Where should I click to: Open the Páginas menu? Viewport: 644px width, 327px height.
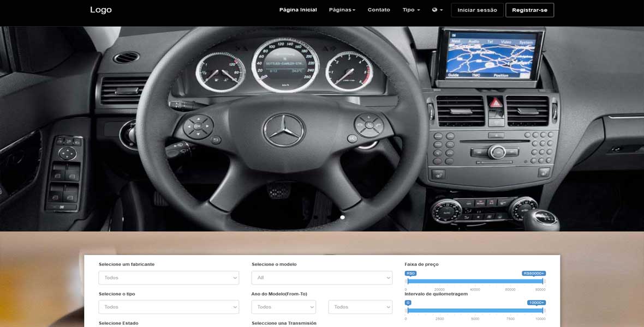(342, 10)
